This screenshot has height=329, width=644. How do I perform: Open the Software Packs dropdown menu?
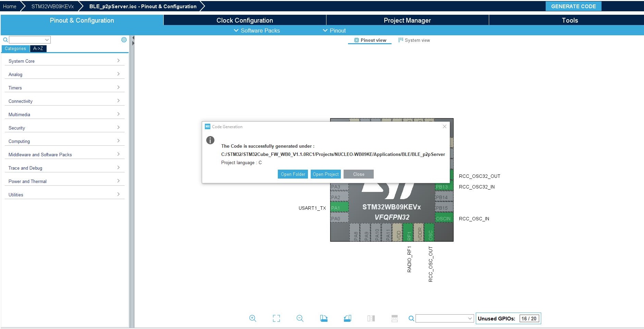[x=257, y=31]
